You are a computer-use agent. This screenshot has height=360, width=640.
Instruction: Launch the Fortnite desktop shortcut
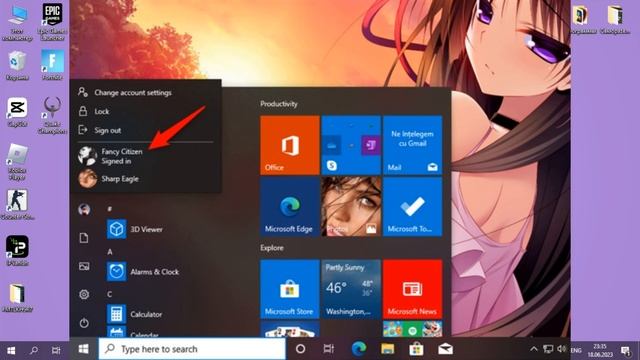(52, 65)
